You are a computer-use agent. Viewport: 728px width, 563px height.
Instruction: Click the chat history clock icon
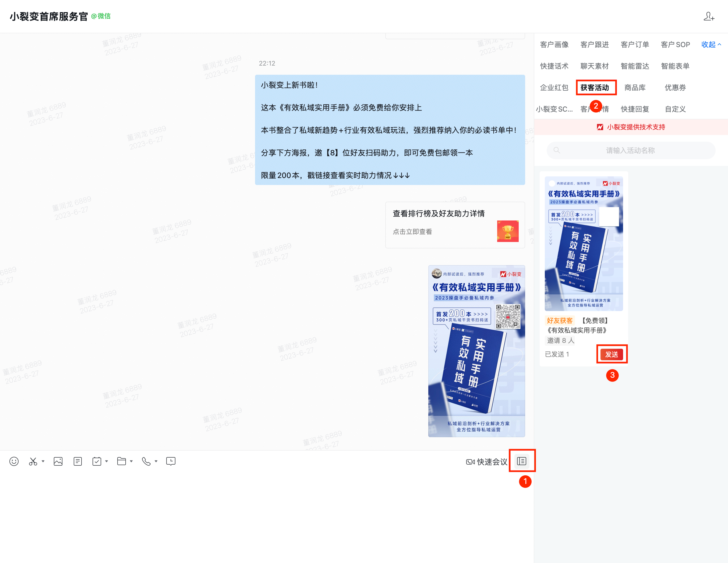[x=171, y=461]
